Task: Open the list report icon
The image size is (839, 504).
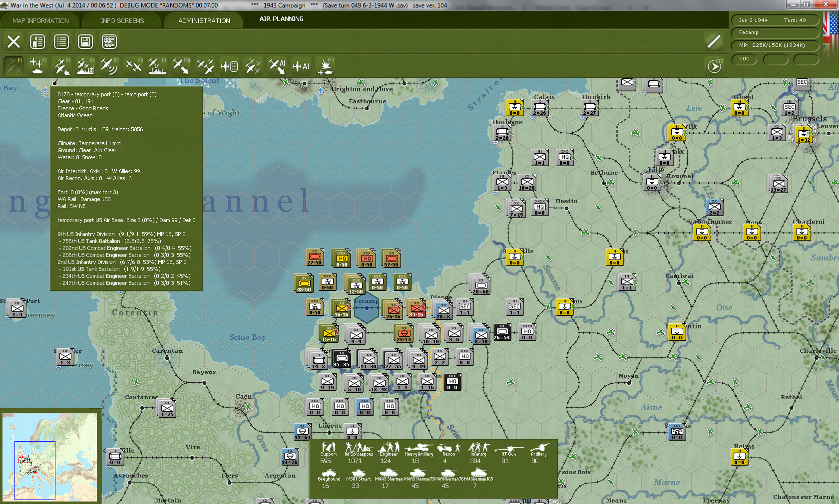Action: tap(61, 41)
